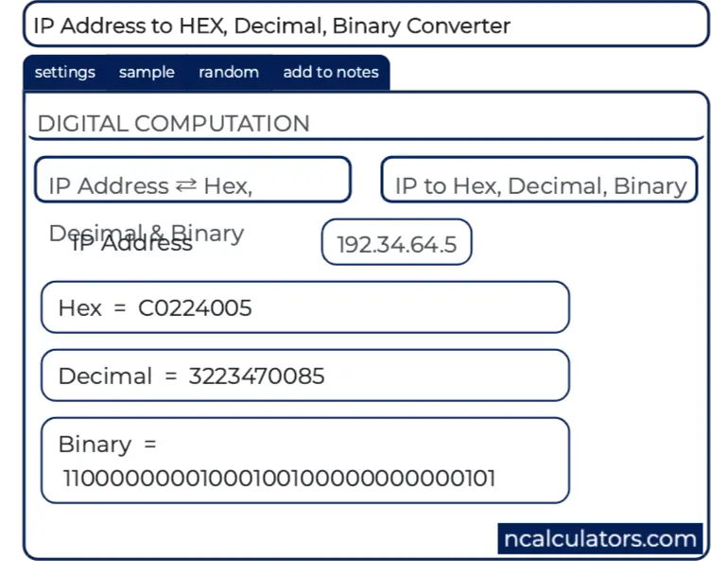Click the "Binary =" label in results
This screenshot has width=728, height=561.
[x=107, y=444]
